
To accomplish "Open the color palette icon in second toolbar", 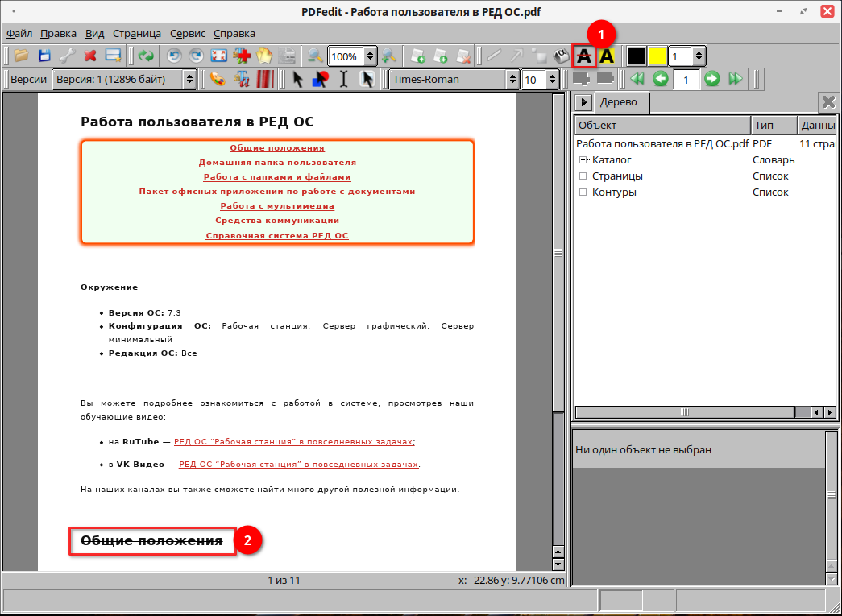I will click(217, 79).
